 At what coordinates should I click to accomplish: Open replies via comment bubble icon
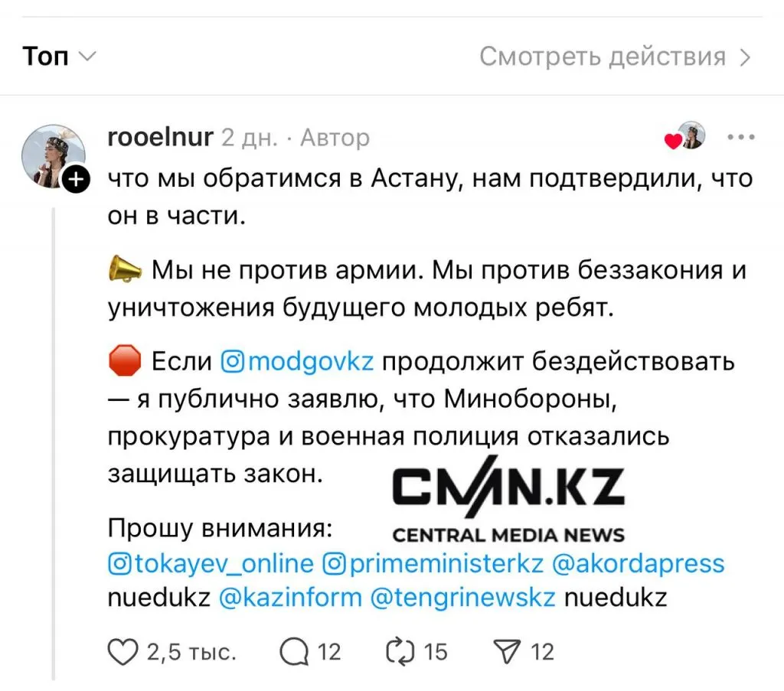tap(293, 652)
